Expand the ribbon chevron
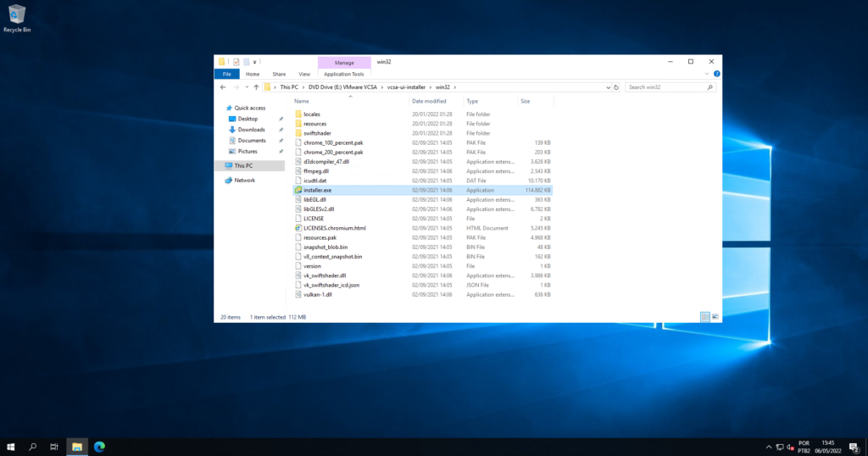 click(x=707, y=74)
